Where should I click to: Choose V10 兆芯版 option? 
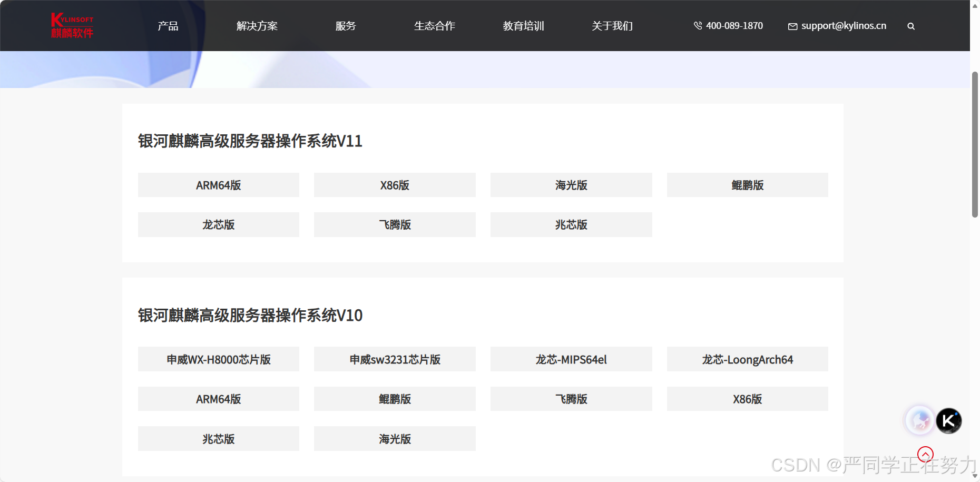pyautogui.click(x=219, y=439)
